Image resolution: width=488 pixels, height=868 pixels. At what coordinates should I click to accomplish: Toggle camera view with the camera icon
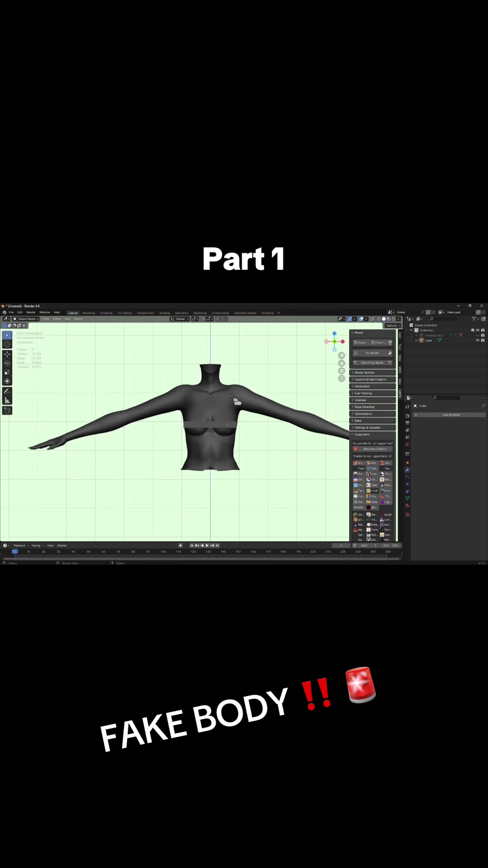[341, 371]
